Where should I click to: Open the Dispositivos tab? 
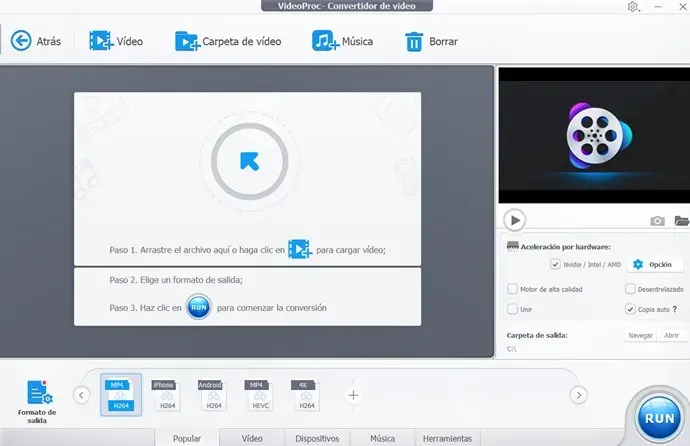coord(317,438)
